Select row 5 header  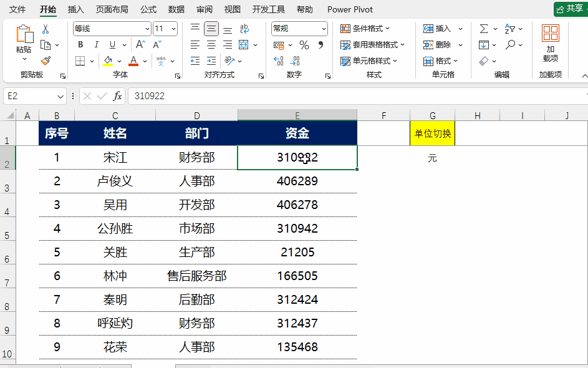click(7, 228)
